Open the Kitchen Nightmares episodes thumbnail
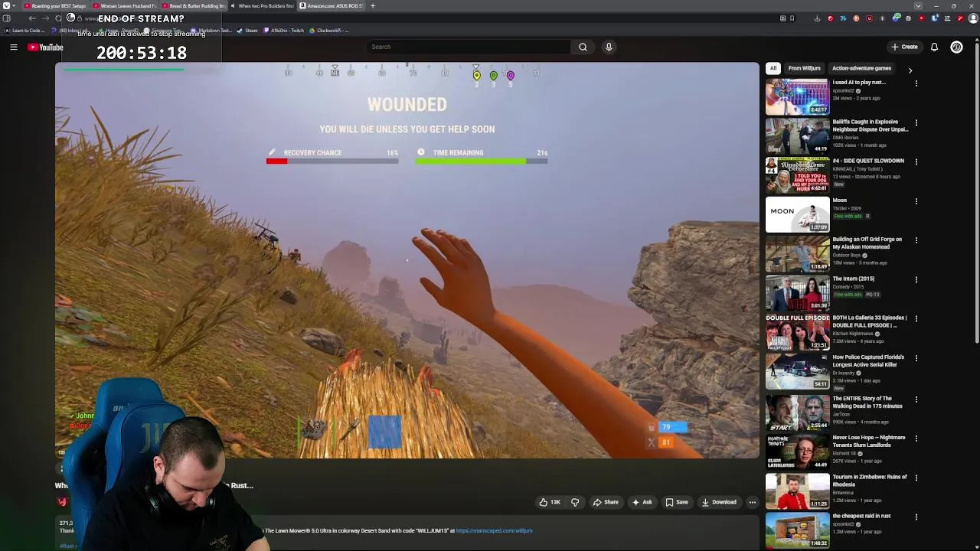 coord(797,332)
